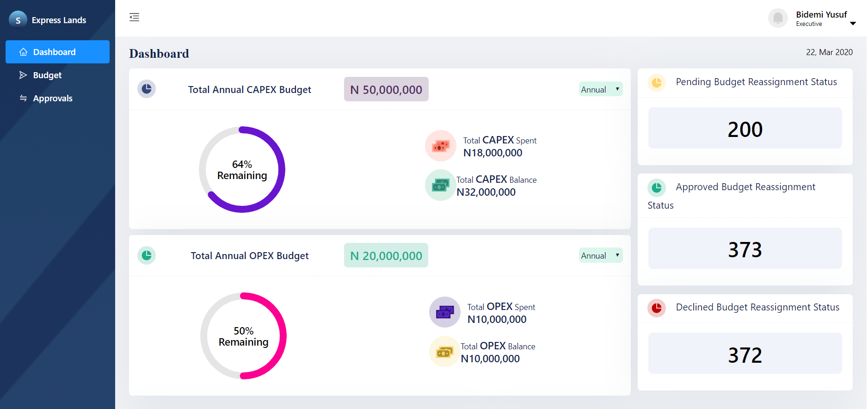Click the N 20,000,000 OPEX budget badge

tap(386, 255)
